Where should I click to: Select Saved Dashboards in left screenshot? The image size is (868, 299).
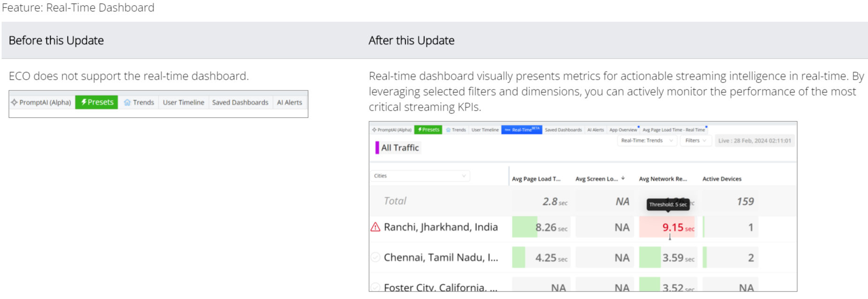(x=240, y=102)
